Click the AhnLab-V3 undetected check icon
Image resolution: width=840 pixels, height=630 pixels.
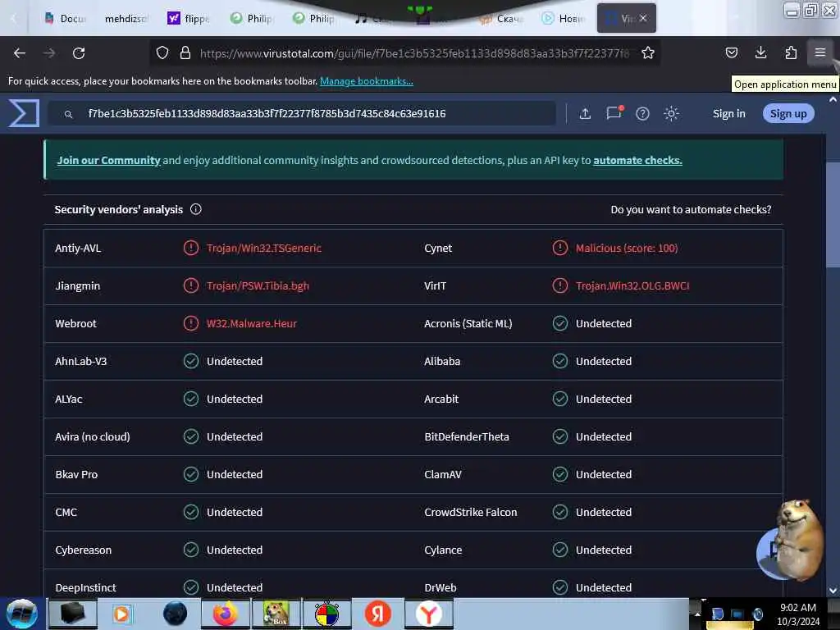190,361
